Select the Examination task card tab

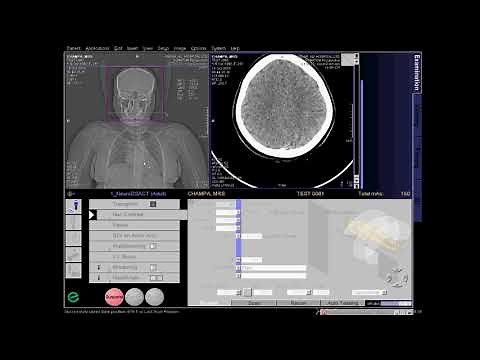[417, 73]
